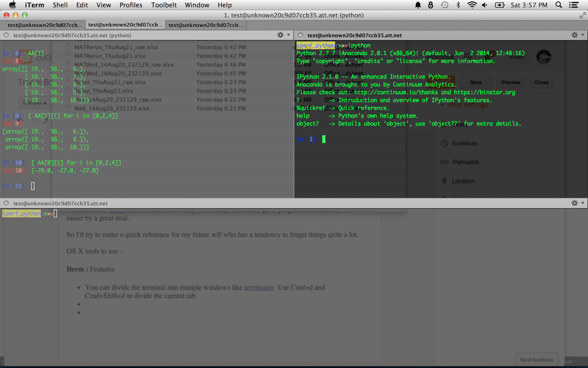Click the clock showing Sat 3:57 PM

tap(529, 5)
